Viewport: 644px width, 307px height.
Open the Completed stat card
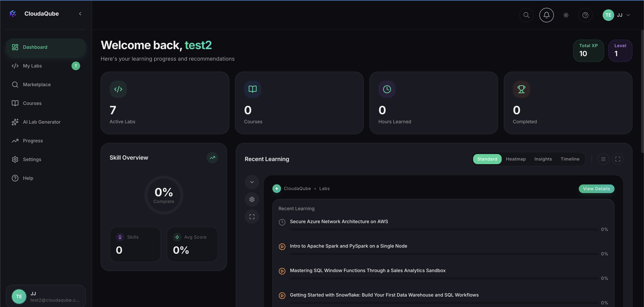point(568,103)
